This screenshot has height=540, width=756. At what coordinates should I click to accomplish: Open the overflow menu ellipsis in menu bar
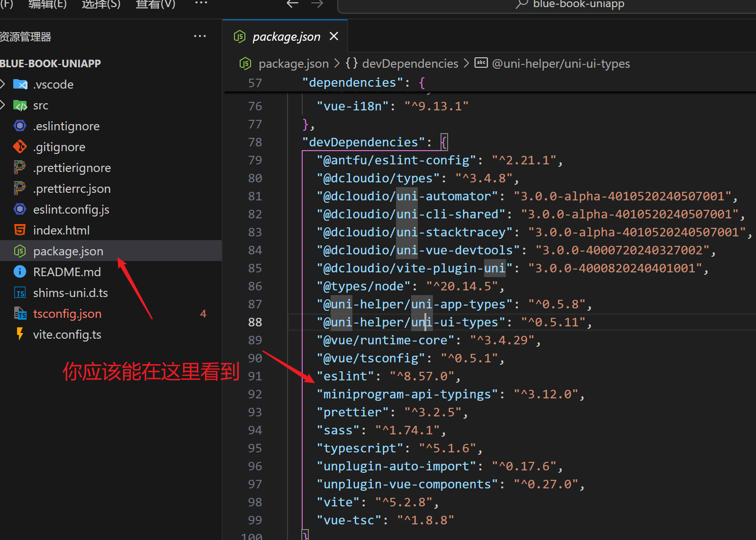click(201, 3)
